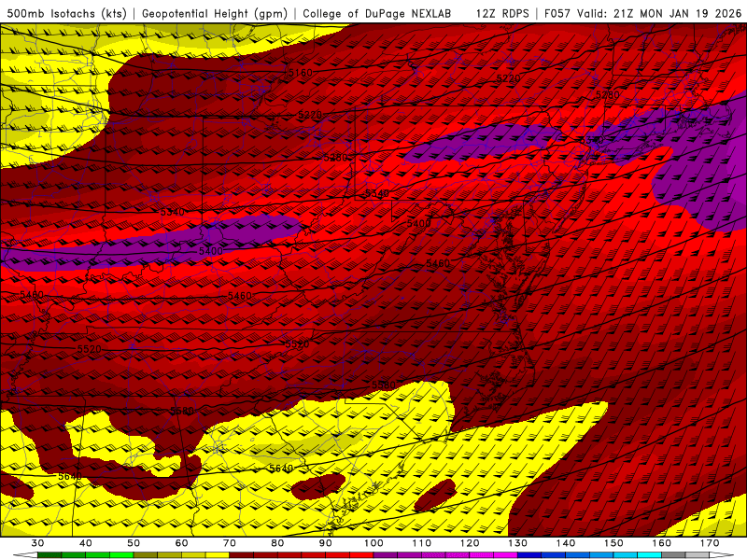Click the "Geopotential Height (gpm)" header label
Image resolution: width=747 pixels, height=560 pixels.
(x=215, y=14)
